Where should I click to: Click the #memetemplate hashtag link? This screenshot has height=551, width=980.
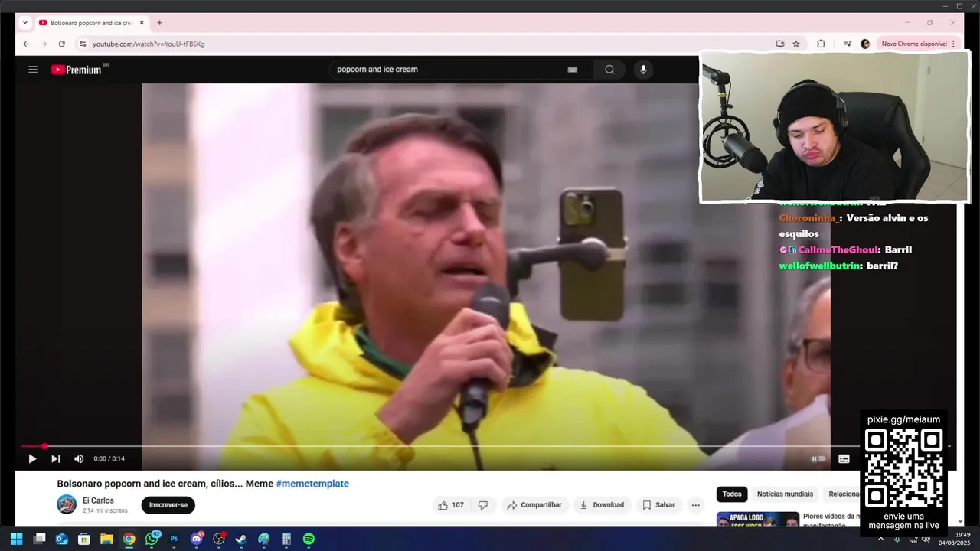click(x=312, y=484)
